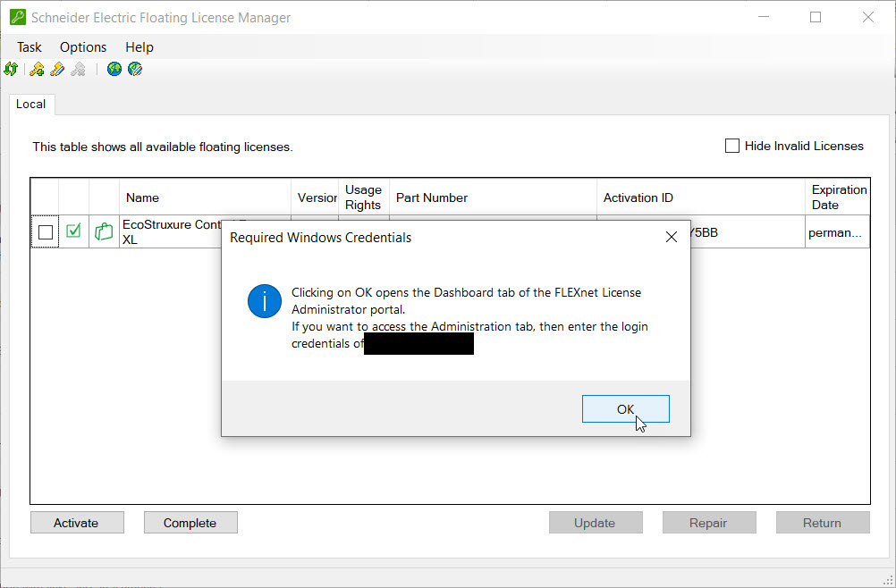Maximize the Floating License Manager window

pyautogui.click(x=816, y=17)
